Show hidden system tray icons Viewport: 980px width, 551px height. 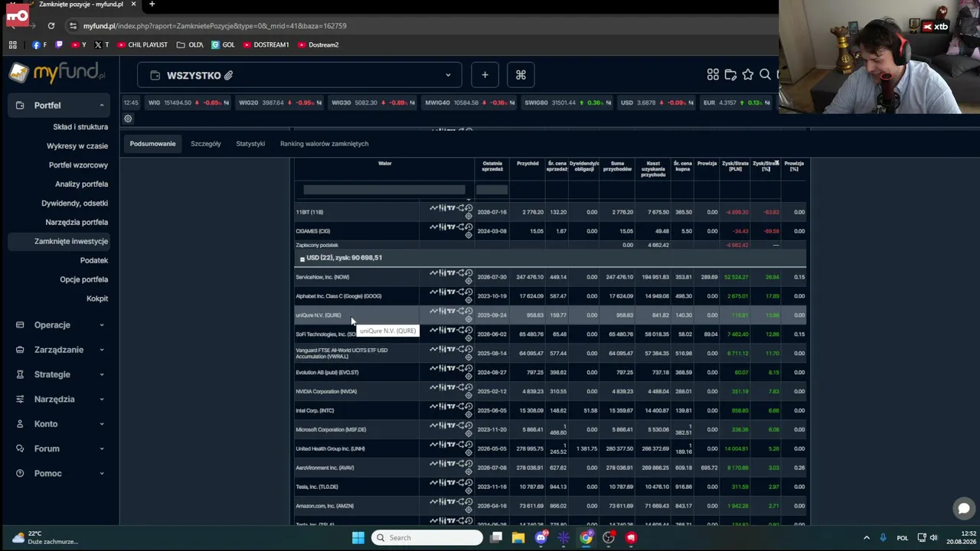[x=867, y=538]
